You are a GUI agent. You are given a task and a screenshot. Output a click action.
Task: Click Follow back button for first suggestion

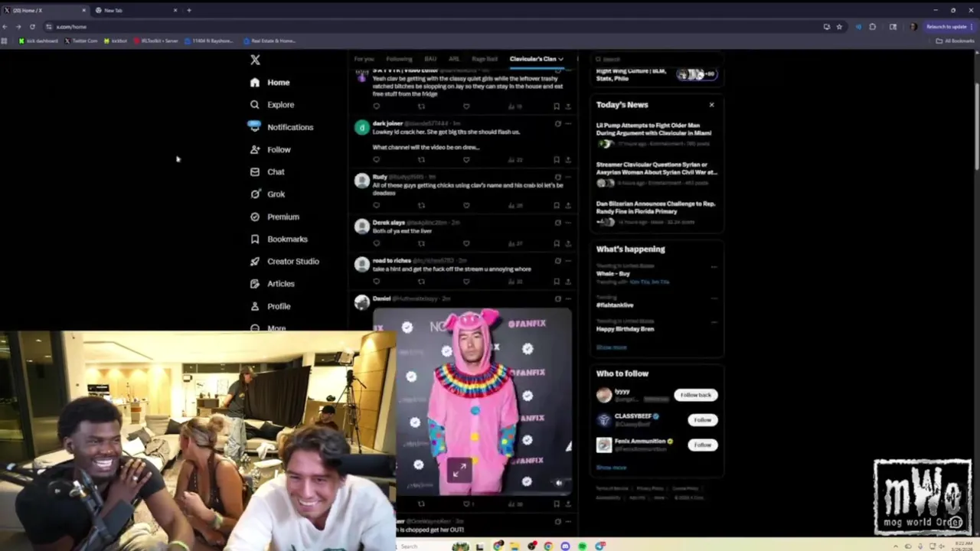tap(696, 395)
